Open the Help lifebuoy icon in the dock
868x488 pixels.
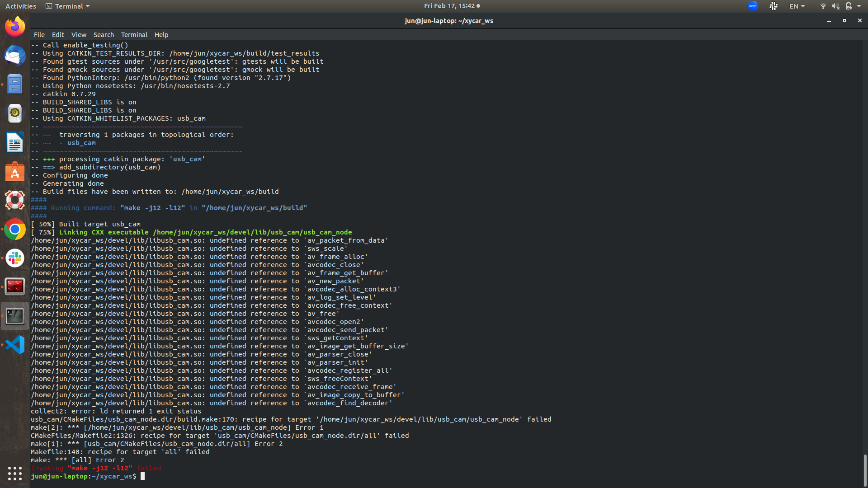tap(15, 200)
